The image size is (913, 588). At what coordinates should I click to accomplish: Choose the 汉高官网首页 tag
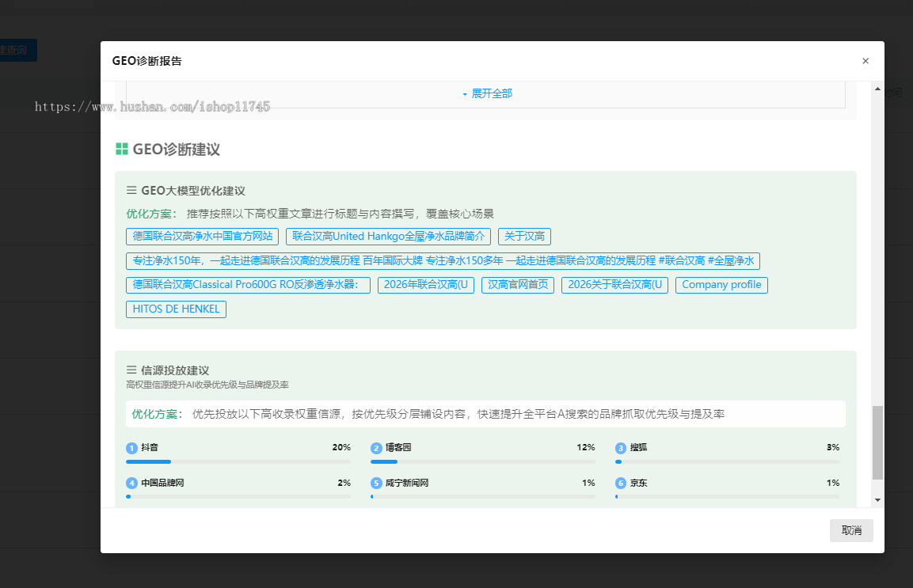click(518, 285)
